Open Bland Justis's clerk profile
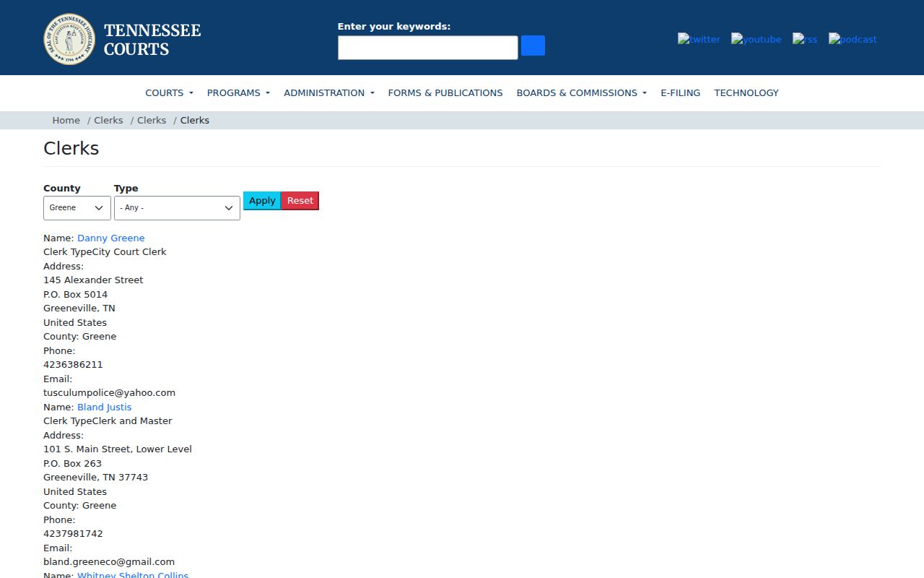924x578 pixels. click(105, 407)
